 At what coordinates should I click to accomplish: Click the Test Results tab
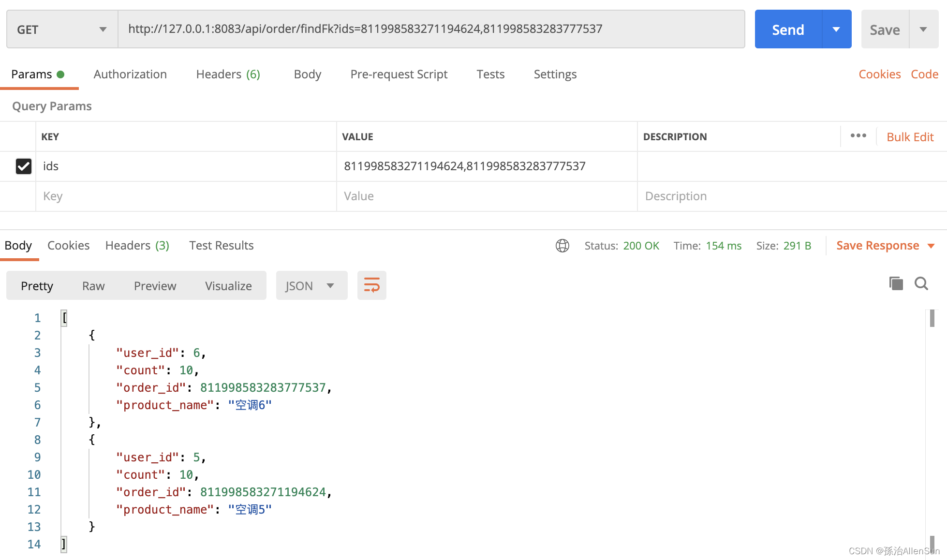[221, 245]
